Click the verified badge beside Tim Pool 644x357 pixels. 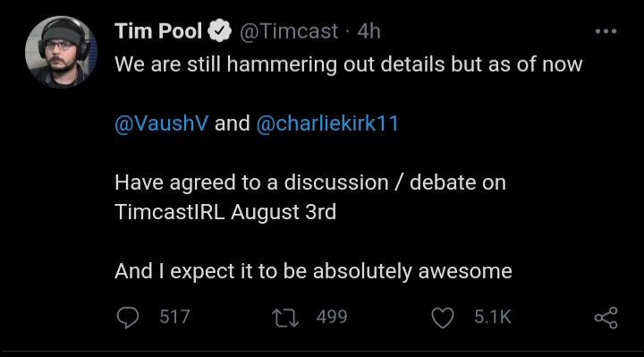[x=220, y=30]
